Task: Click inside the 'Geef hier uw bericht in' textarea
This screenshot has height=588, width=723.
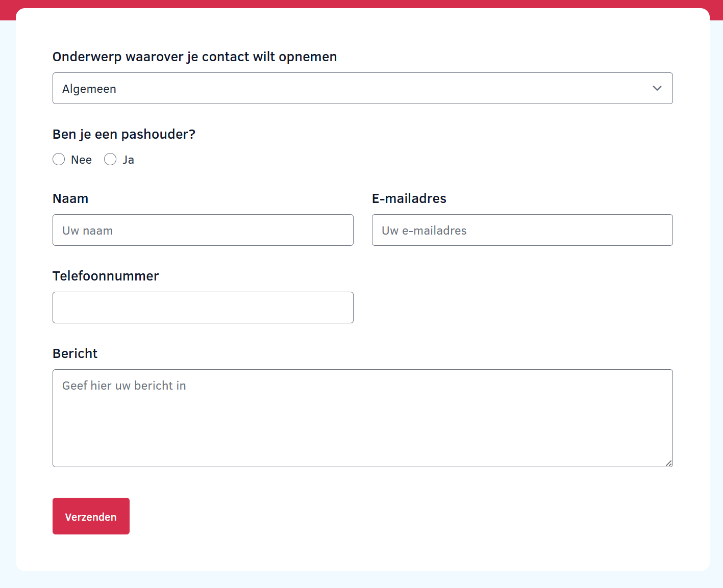Action: [362, 418]
